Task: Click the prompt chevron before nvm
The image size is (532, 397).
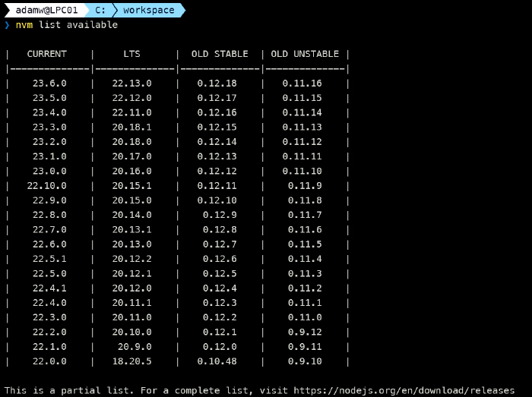Action: tap(7, 25)
